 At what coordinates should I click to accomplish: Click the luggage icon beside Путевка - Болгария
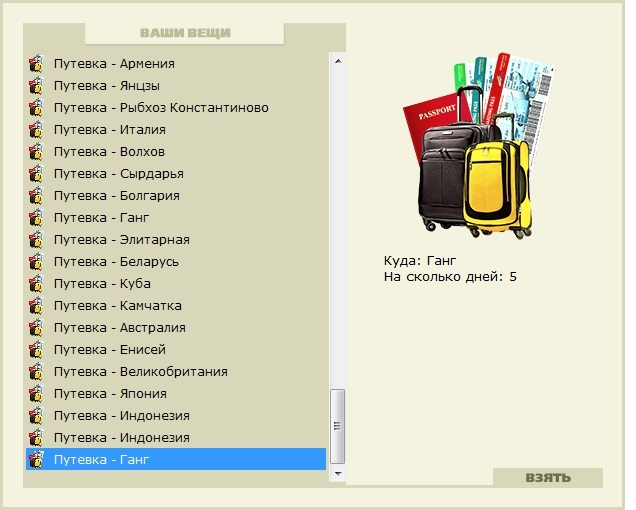click(x=36, y=196)
